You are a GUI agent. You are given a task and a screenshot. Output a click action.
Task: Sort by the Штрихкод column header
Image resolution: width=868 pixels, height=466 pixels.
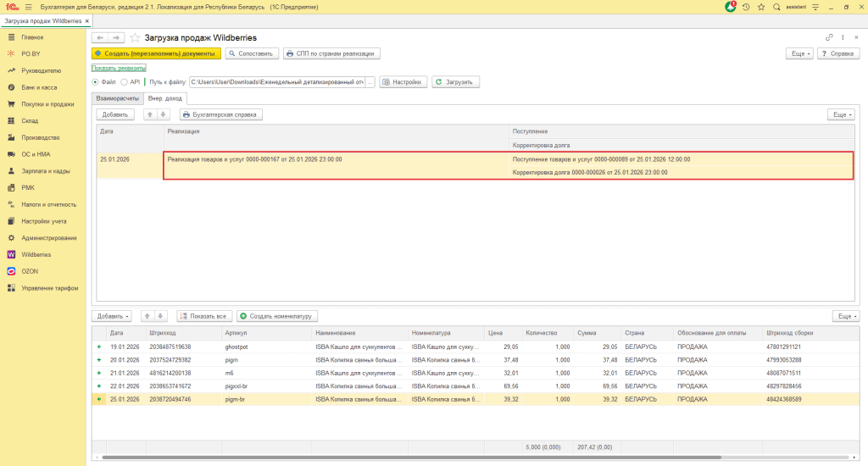pos(183,333)
